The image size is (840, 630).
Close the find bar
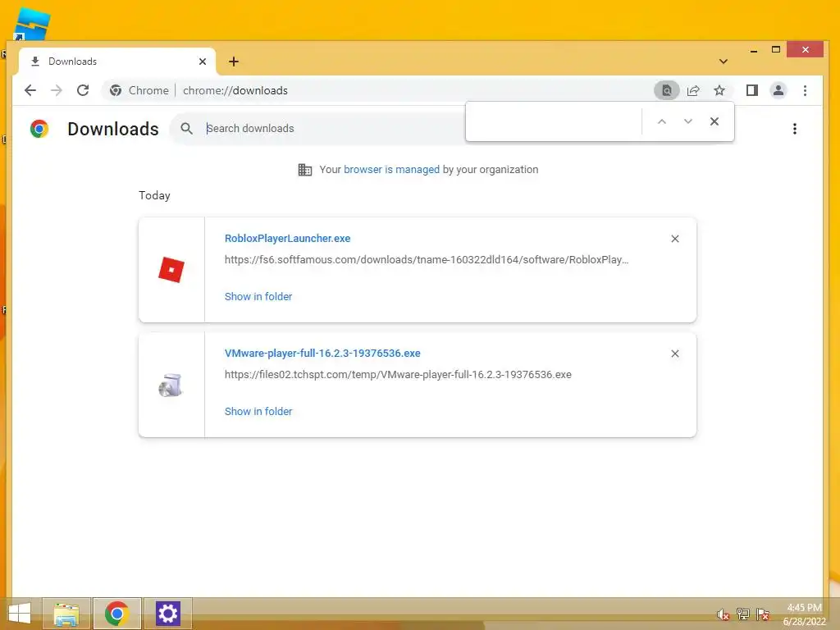(x=714, y=121)
